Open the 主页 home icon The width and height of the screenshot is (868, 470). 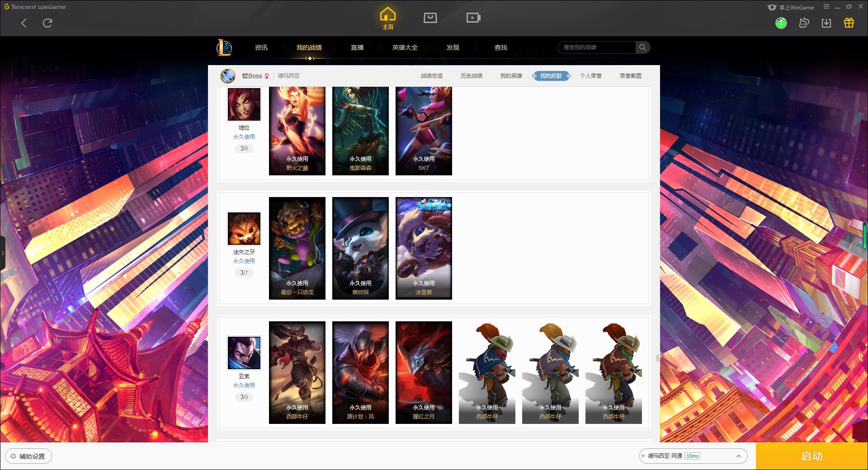pyautogui.click(x=388, y=19)
